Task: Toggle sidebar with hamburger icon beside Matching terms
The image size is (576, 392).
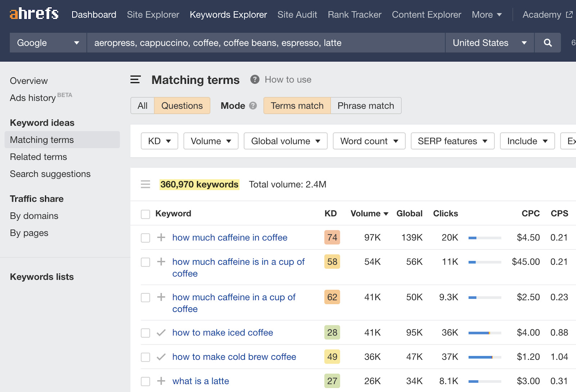Action: coord(135,80)
